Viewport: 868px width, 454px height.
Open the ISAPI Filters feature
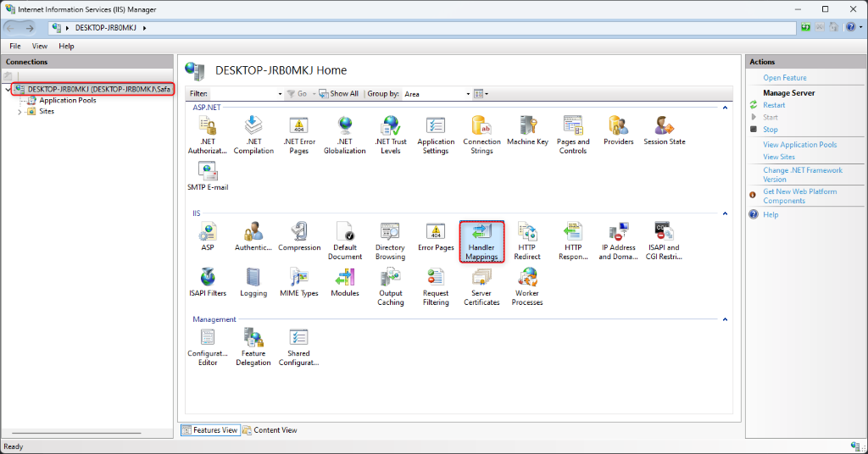(x=208, y=283)
